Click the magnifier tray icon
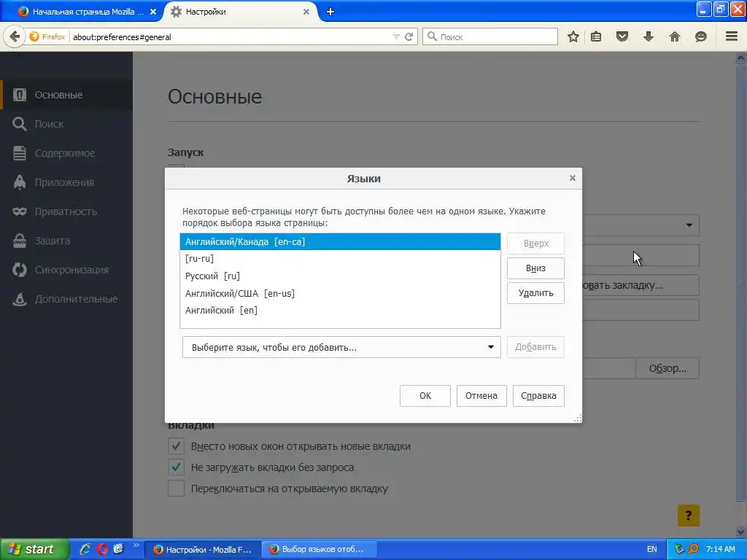 [x=693, y=549]
